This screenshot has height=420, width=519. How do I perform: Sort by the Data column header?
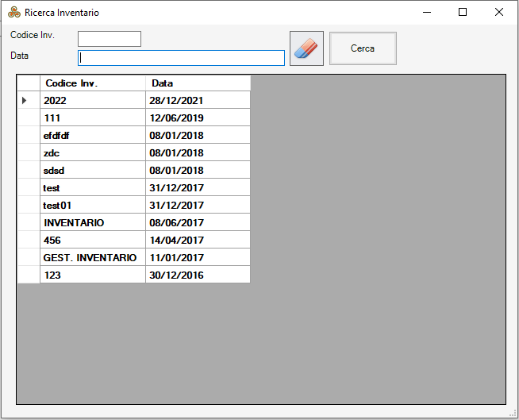pos(198,83)
